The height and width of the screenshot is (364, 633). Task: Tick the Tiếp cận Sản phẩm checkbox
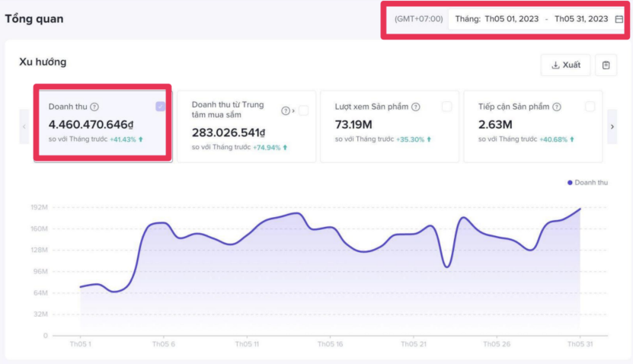pyautogui.click(x=590, y=107)
